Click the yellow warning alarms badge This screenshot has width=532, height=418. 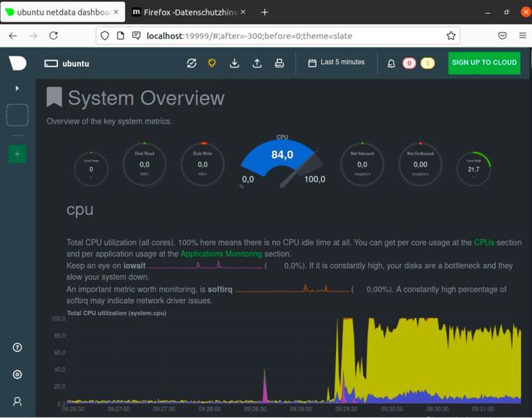pyautogui.click(x=427, y=63)
